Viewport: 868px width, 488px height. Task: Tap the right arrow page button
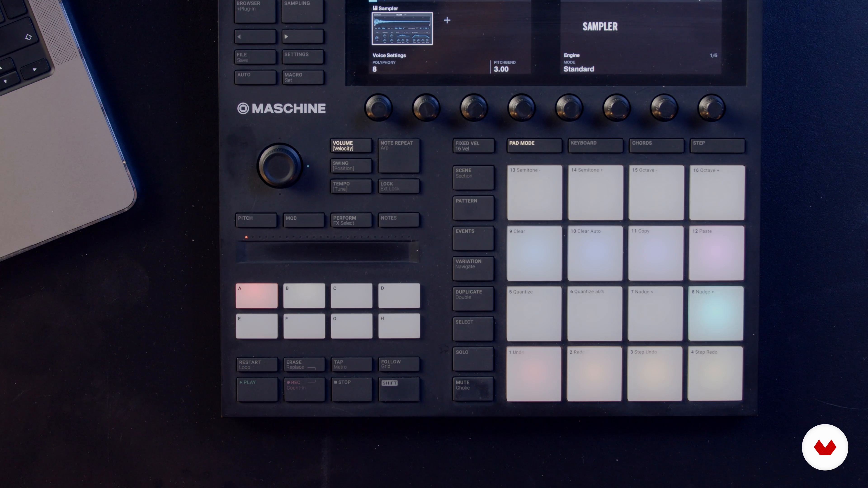303,36
